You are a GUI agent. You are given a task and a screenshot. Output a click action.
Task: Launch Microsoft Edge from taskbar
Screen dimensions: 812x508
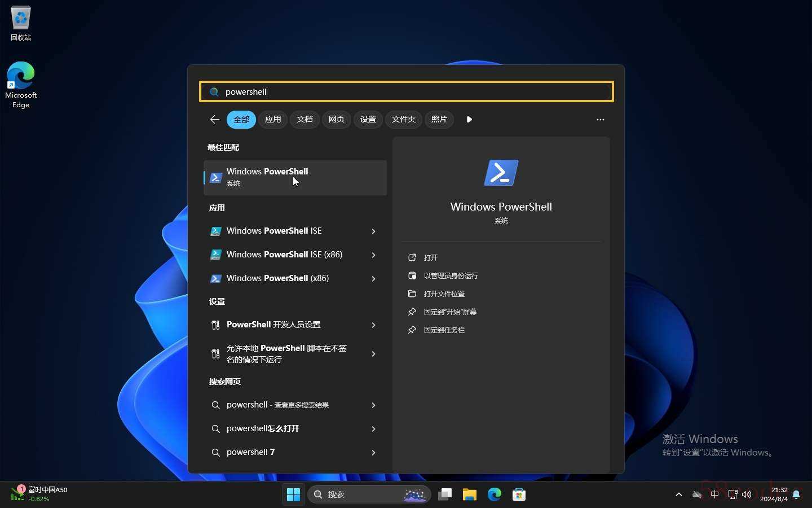coord(495,494)
